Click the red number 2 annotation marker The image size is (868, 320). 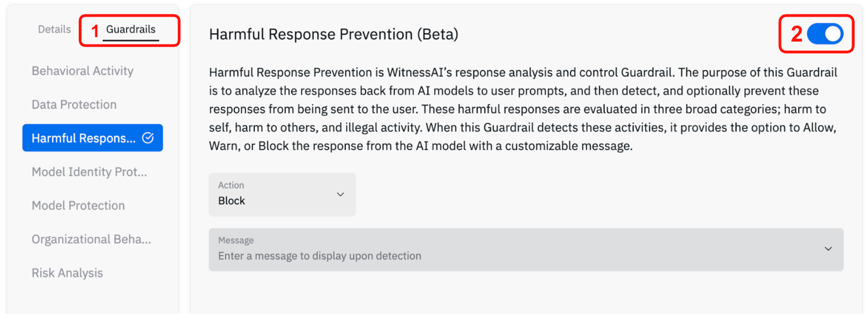796,35
